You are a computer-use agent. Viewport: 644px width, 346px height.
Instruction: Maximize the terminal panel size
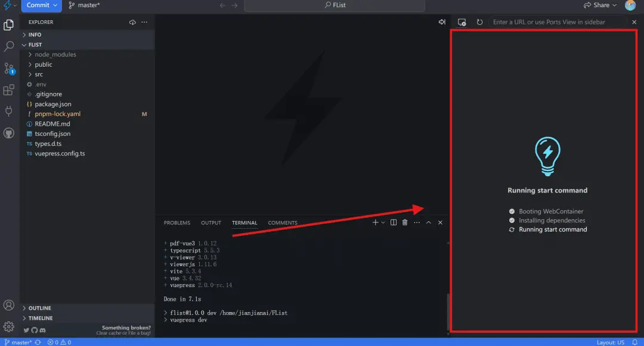[428, 223]
